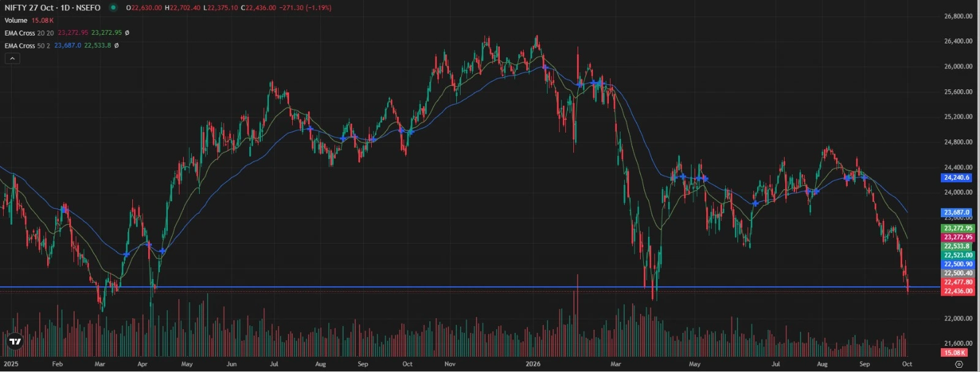Open chart settings hexagon icon
Viewport: 980px width, 372px height.
tap(959, 364)
